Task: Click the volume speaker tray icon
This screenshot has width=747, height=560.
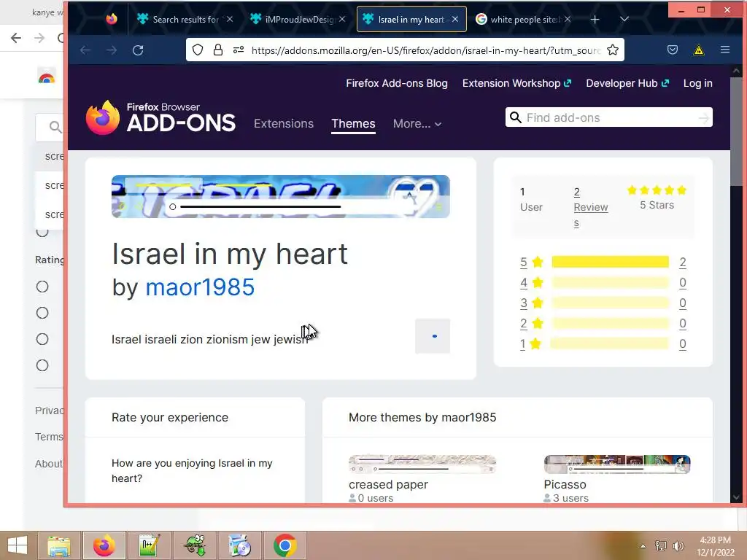Action: pyautogui.click(x=678, y=546)
